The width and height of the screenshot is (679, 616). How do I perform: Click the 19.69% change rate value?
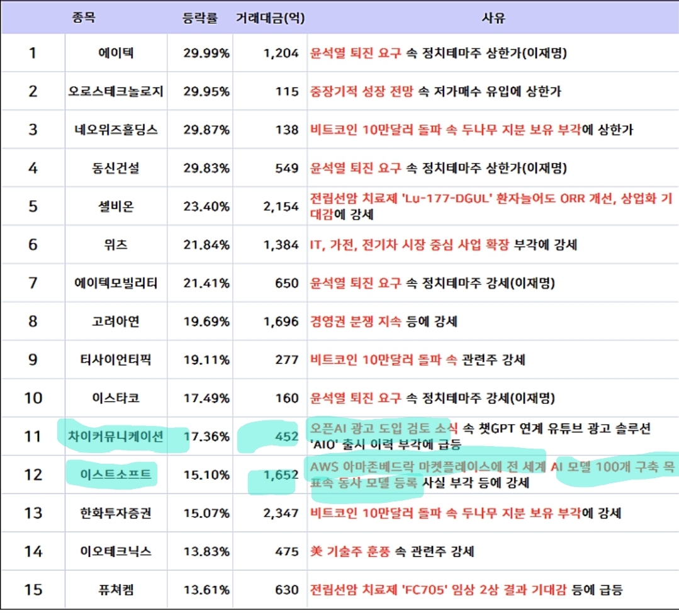coord(206,322)
